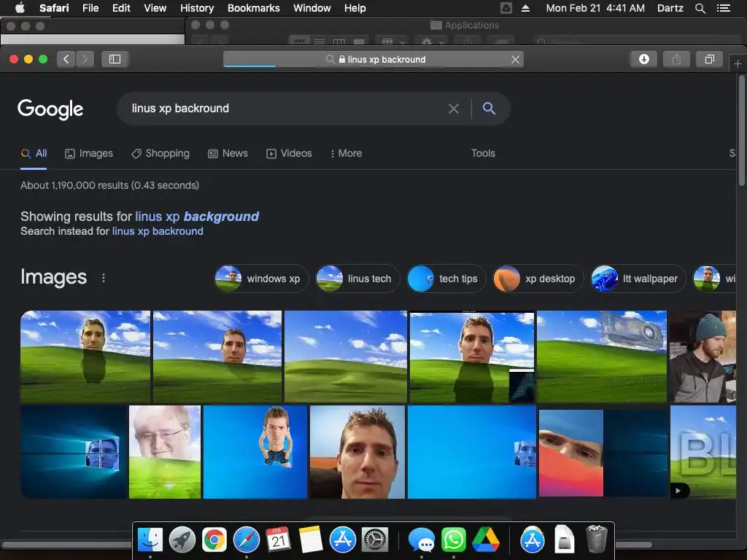Open System Preferences from the Dock

pos(375,540)
